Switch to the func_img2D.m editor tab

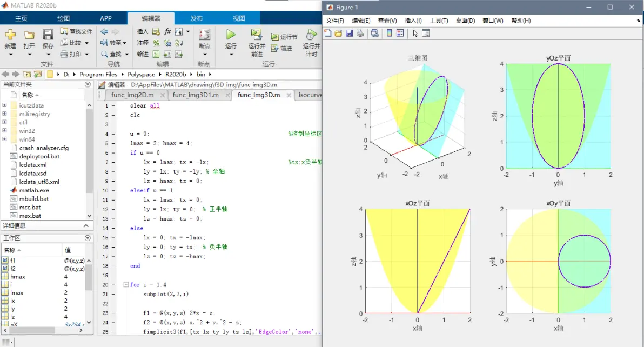pyautogui.click(x=133, y=95)
